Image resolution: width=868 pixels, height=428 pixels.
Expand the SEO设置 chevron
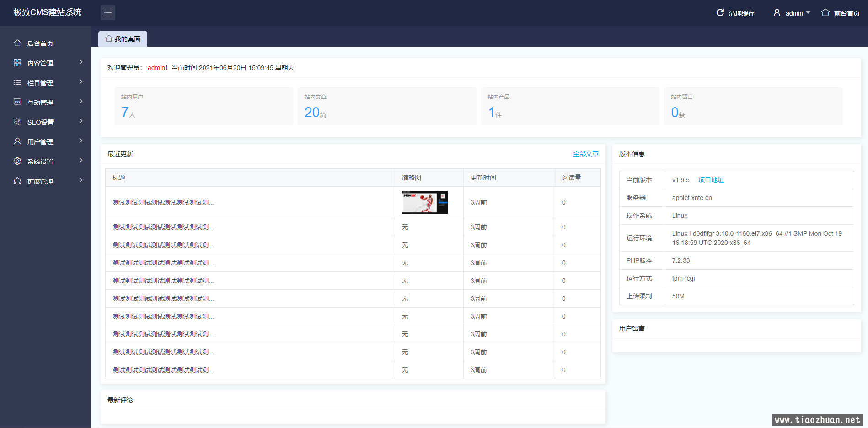click(81, 121)
